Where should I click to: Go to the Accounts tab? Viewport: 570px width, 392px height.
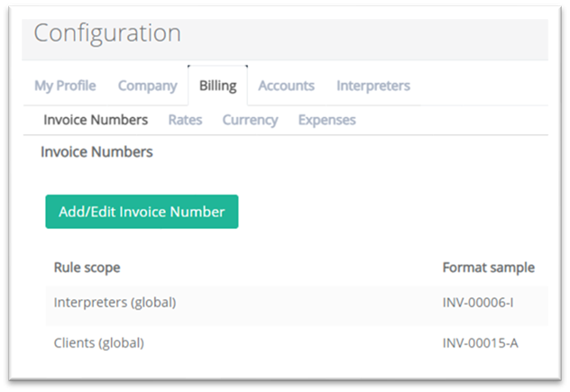286,86
